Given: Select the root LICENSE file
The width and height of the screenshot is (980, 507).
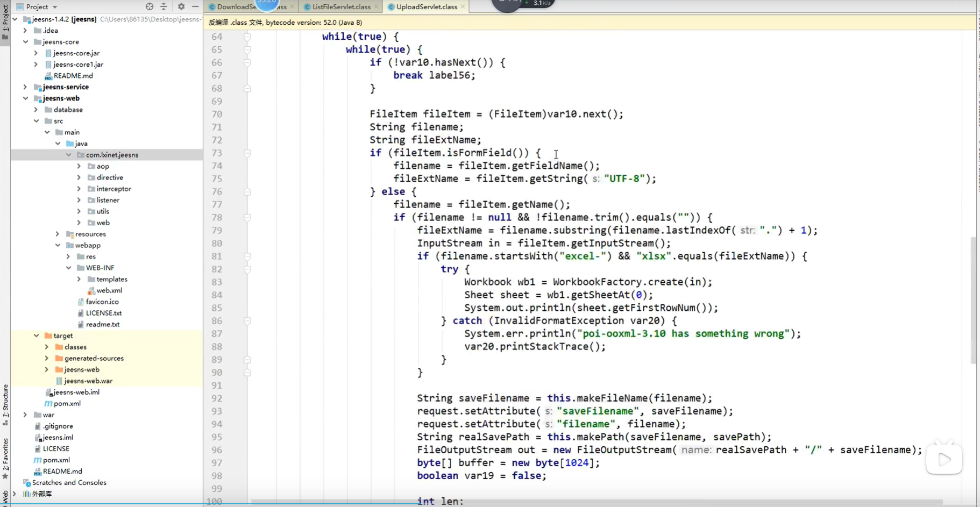Looking at the screenshot, I should [x=56, y=448].
